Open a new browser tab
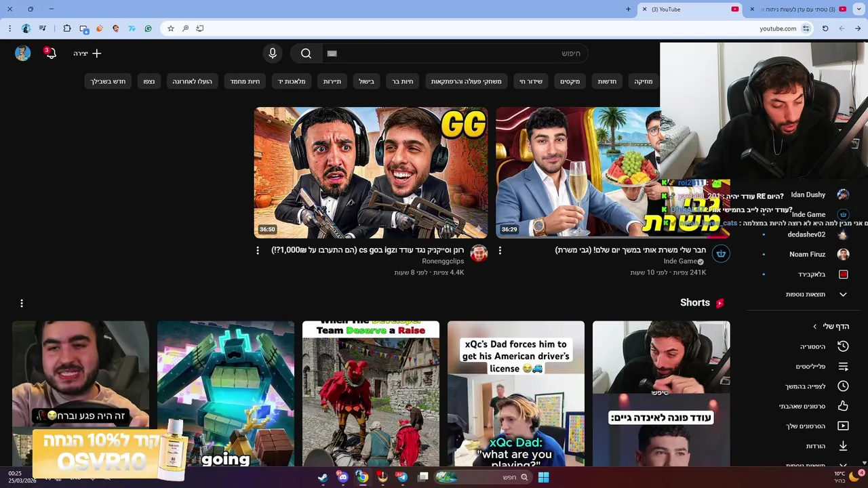The height and width of the screenshot is (488, 868). coord(628,9)
